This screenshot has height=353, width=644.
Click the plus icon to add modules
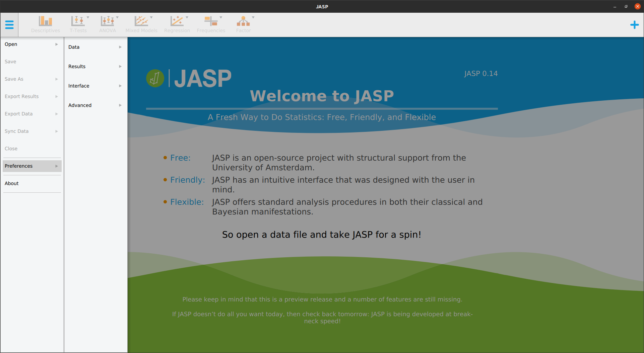click(635, 24)
